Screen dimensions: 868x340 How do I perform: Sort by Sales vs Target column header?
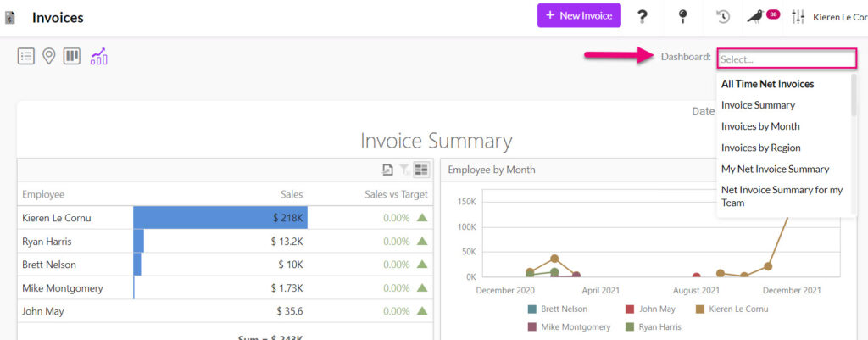(397, 194)
